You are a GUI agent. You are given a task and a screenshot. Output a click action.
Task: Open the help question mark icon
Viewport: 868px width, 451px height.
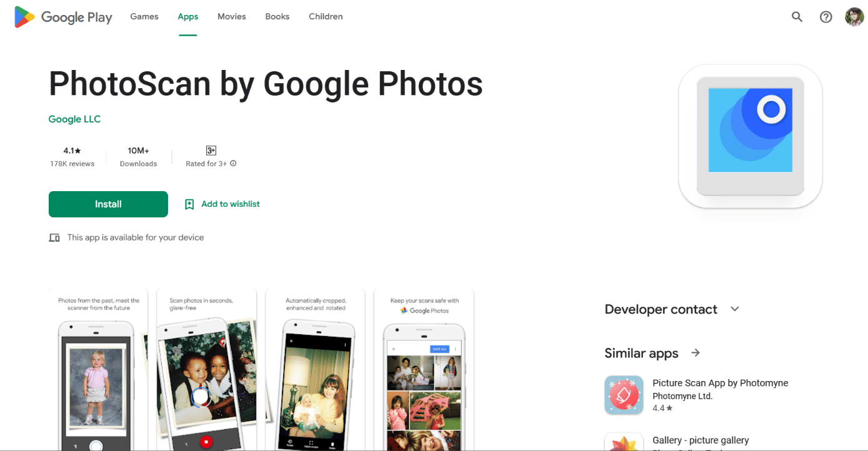(x=826, y=17)
